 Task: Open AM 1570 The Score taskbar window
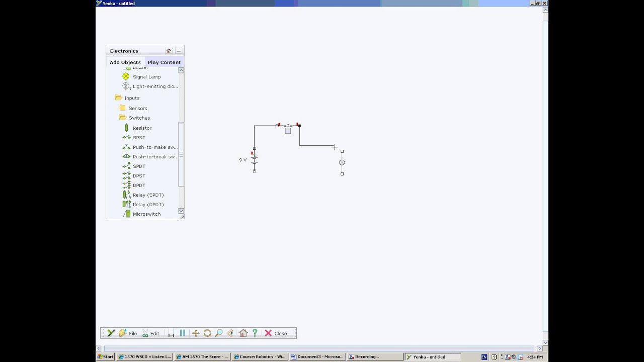coord(202,357)
